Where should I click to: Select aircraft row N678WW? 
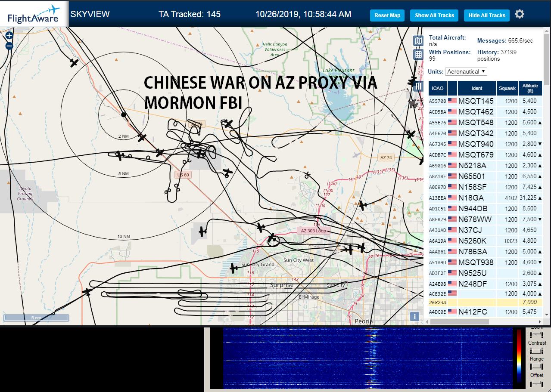485,219
